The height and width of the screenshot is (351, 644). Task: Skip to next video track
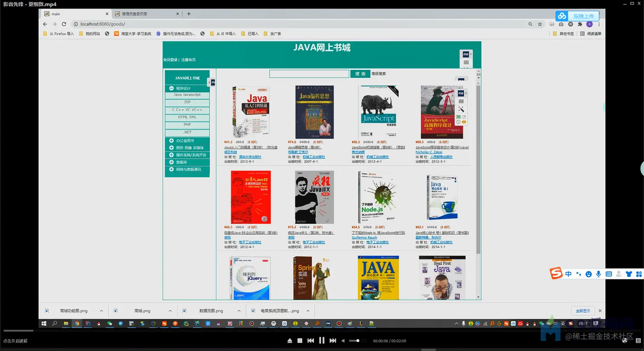point(333,341)
